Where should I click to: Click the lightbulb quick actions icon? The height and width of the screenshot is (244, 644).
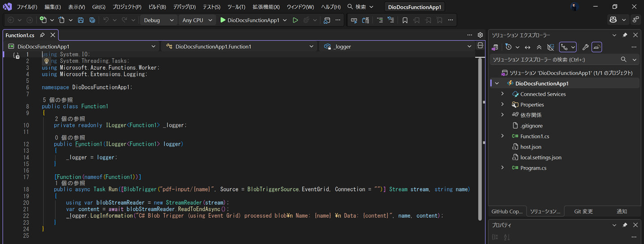tap(46, 61)
